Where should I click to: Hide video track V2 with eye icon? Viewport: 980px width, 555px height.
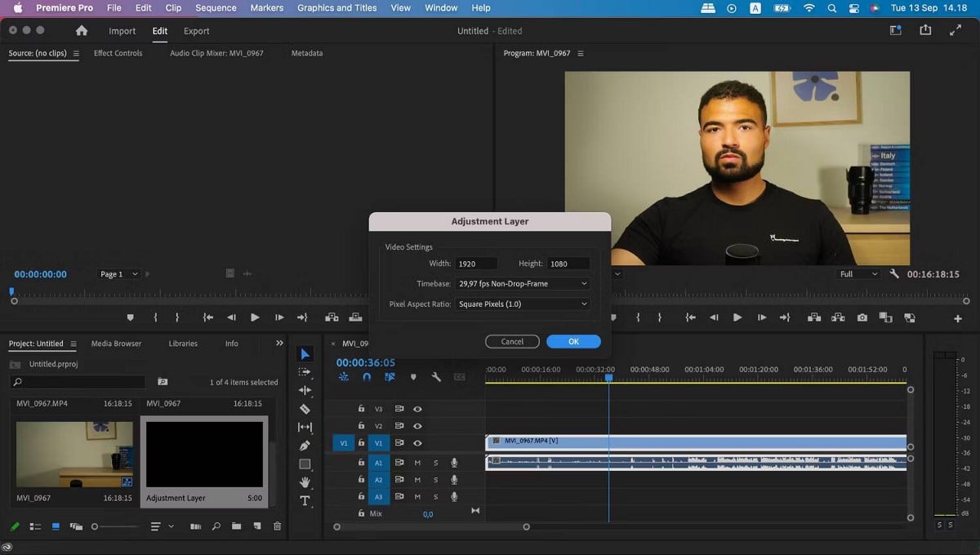tap(417, 426)
